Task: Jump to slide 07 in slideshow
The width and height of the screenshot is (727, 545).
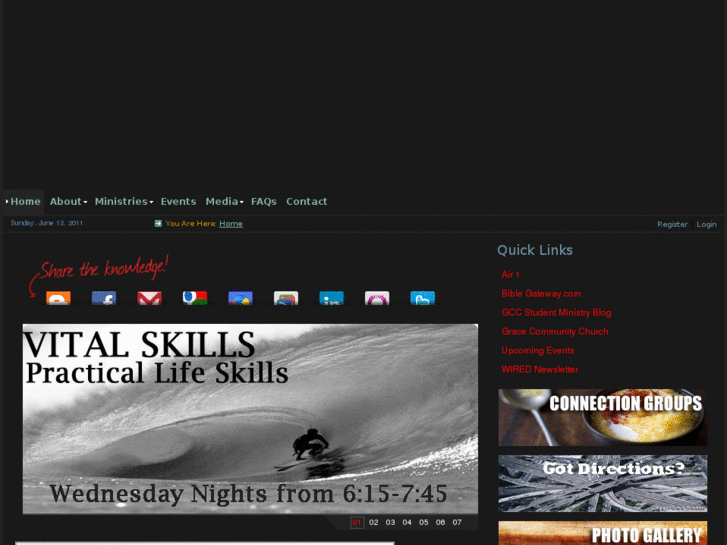Action: pyautogui.click(x=457, y=522)
